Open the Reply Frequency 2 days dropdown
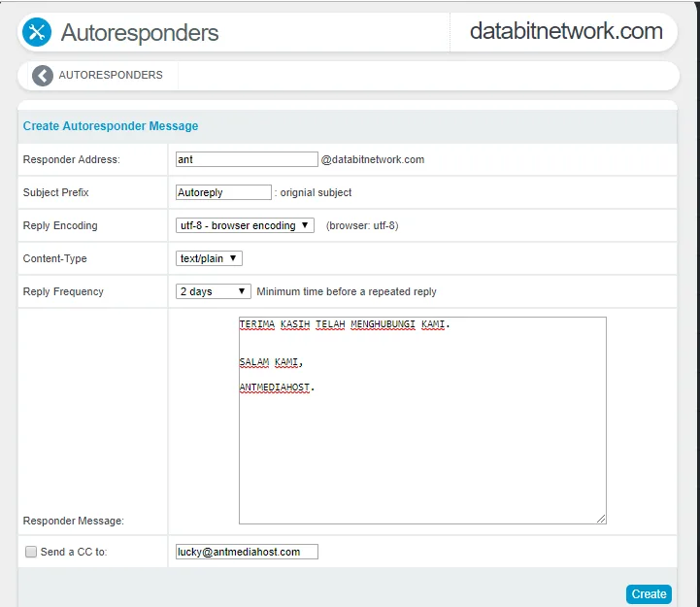Image resolution: width=700 pixels, height=607 pixels. [x=214, y=291]
